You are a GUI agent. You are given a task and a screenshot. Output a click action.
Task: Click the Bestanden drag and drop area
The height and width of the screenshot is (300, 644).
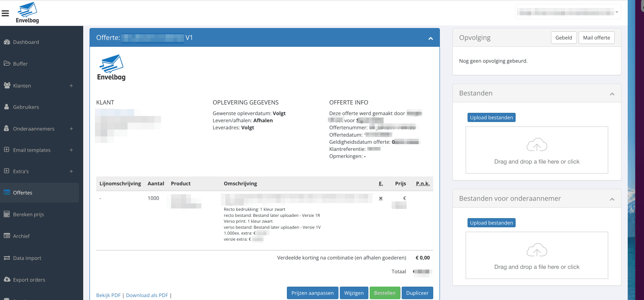click(x=537, y=150)
